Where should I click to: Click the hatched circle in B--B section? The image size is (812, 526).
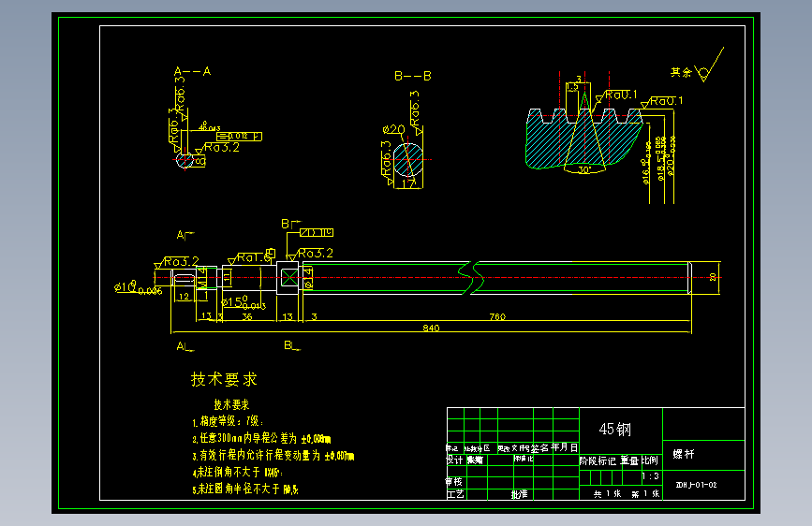(408, 159)
